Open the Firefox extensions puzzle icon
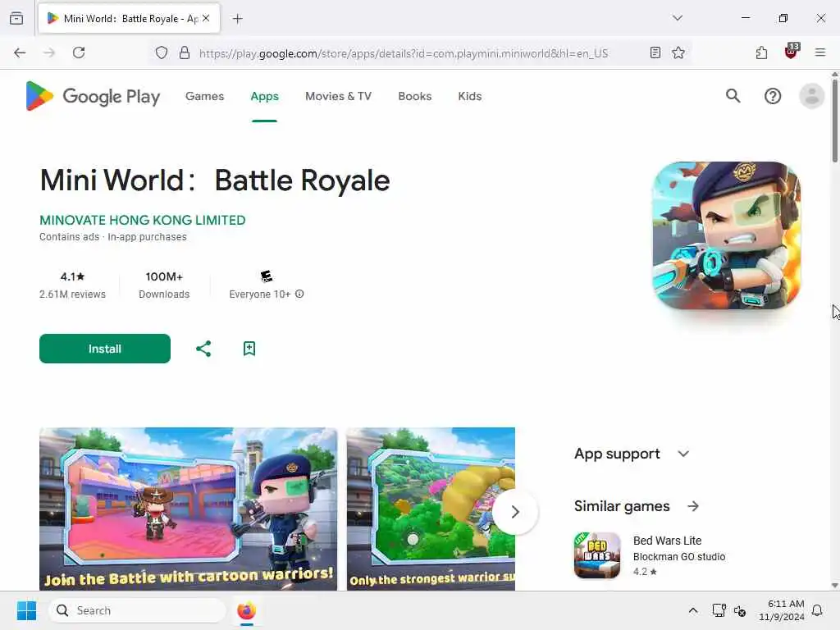Image resolution: width=840 pixels, height=630 pixels. coord(761,52)
